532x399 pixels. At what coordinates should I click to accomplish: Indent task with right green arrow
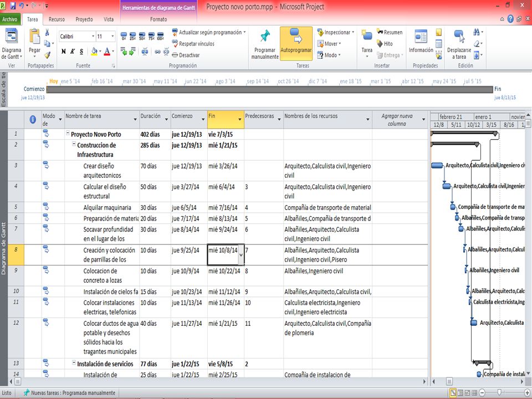pos(132,52)
